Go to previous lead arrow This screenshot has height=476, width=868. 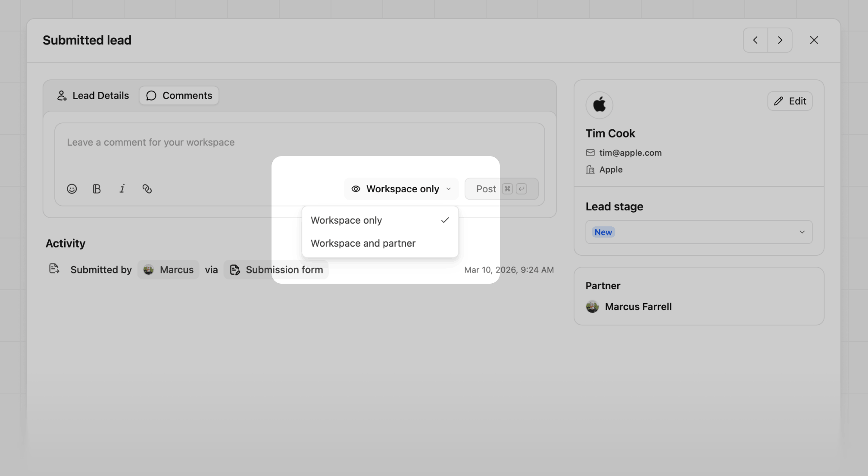[x=755, y=40]
